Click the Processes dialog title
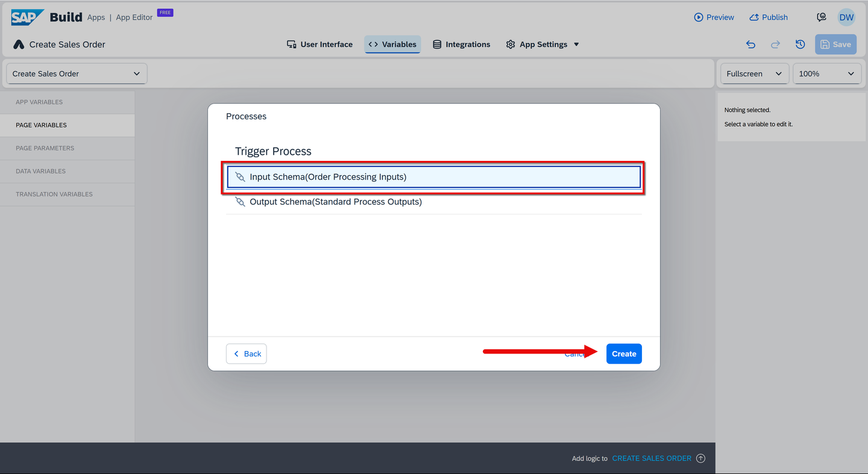 (x=246, y=116)
